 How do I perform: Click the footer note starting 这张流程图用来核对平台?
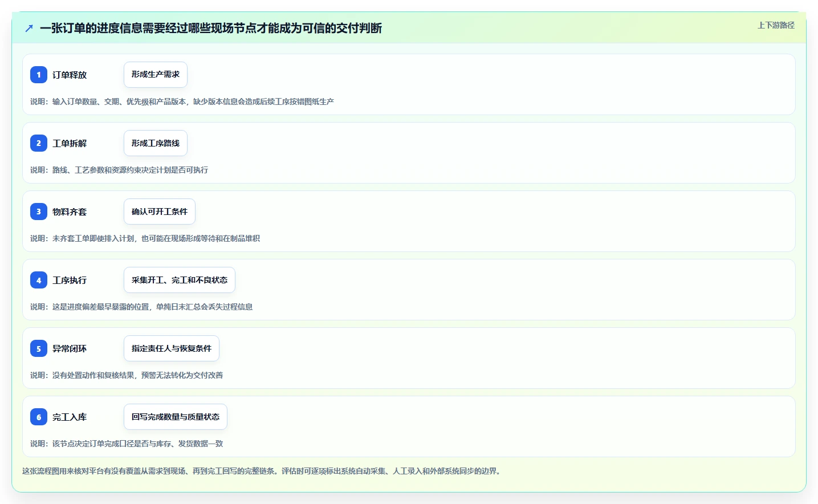[x=263, y=471]
